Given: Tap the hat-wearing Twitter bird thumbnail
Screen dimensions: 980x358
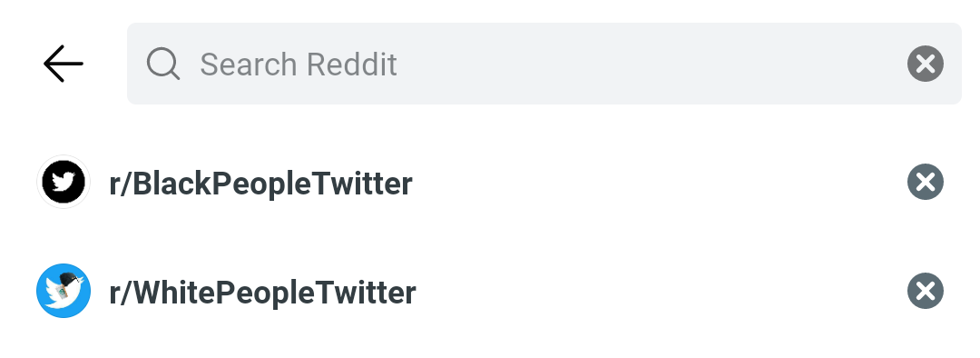Looking at the screenshot, I should (64, 291).
